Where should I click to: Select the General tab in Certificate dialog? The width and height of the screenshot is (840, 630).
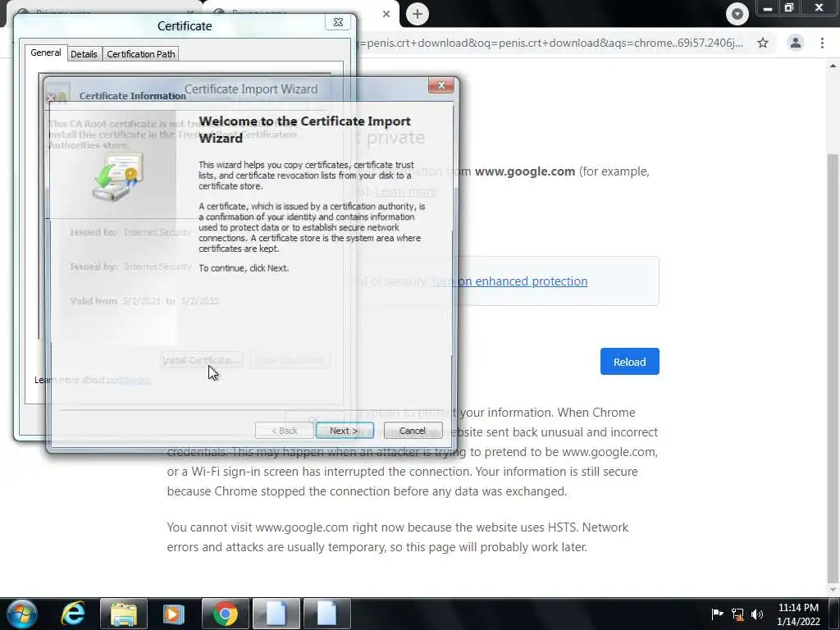(x=46, y=52)
